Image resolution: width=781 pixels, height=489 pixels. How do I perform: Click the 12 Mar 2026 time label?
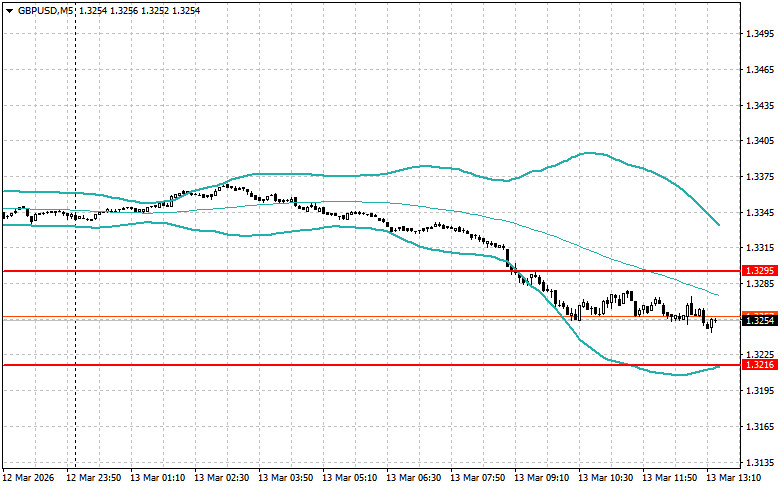point(28,478)
